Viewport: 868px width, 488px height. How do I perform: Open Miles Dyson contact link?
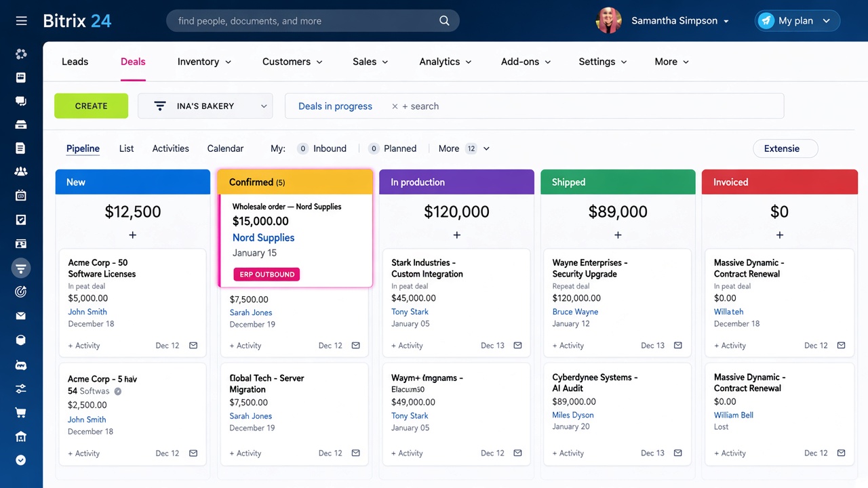573,415
